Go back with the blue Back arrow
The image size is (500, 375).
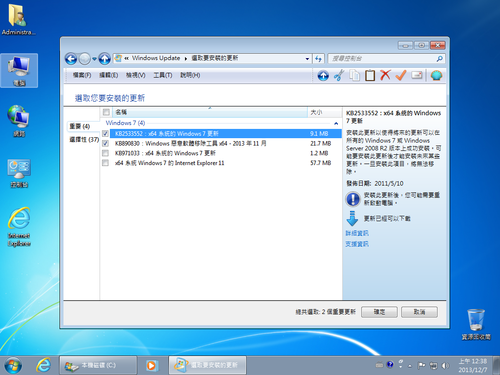[71, 59]
